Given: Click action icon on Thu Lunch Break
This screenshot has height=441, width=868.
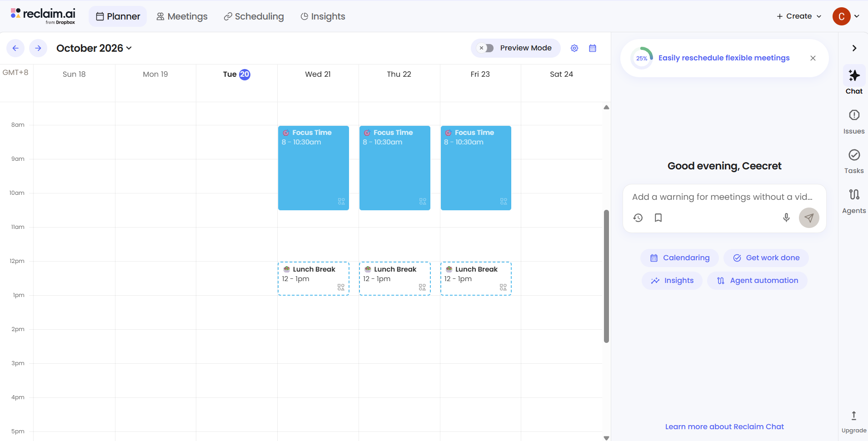Looking at the screenshot, I should point(422,287).
